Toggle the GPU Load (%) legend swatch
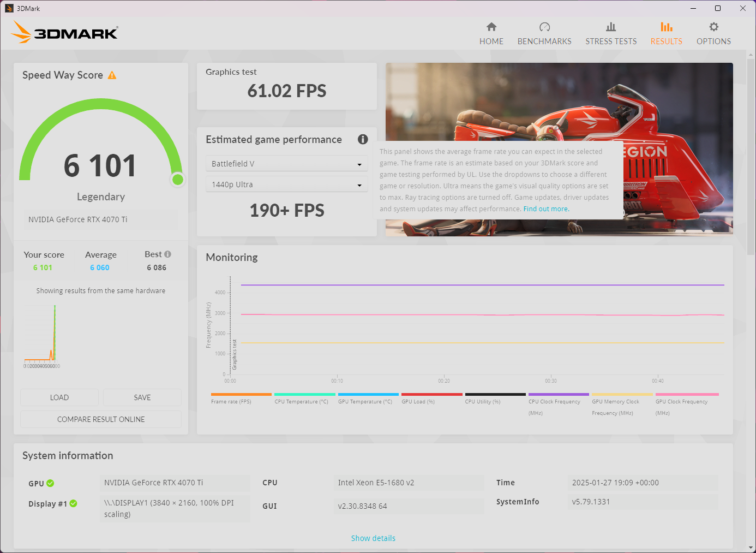The width and height of the screenshot is (756, 553). 432,394
